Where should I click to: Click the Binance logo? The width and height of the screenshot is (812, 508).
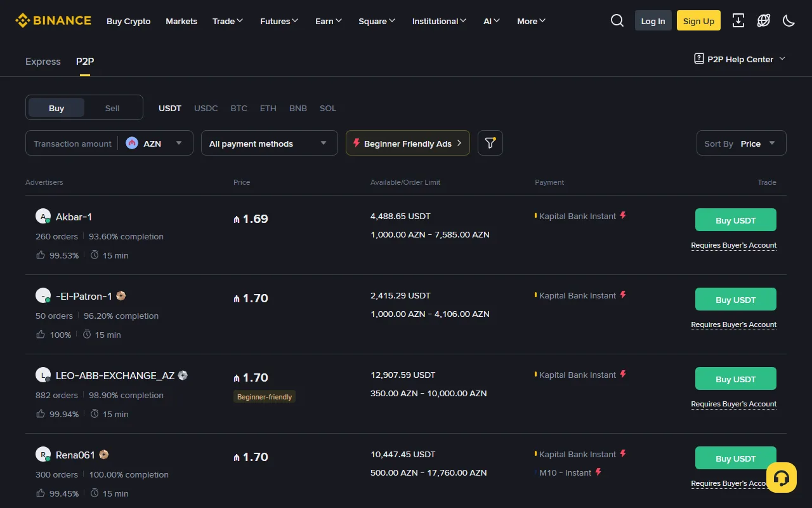pos(53,21)
